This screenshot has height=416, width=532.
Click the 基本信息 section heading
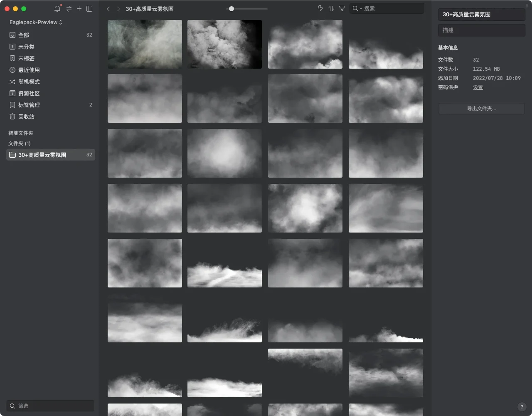[448, 48]
